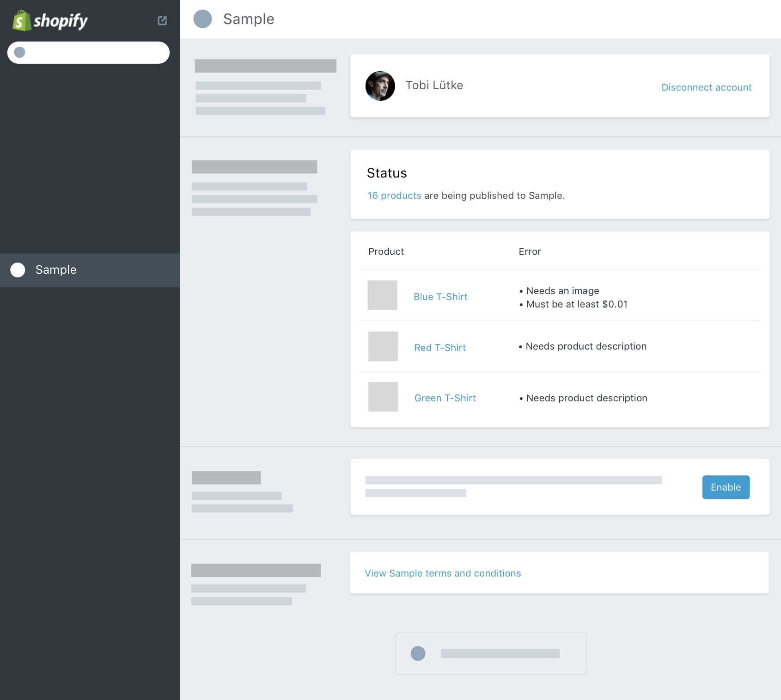Click Green T-Shirt's 'Needs product description' error
Image resolution: width=781 pixels, height=700 pixels.
click(x=587, y=398)
